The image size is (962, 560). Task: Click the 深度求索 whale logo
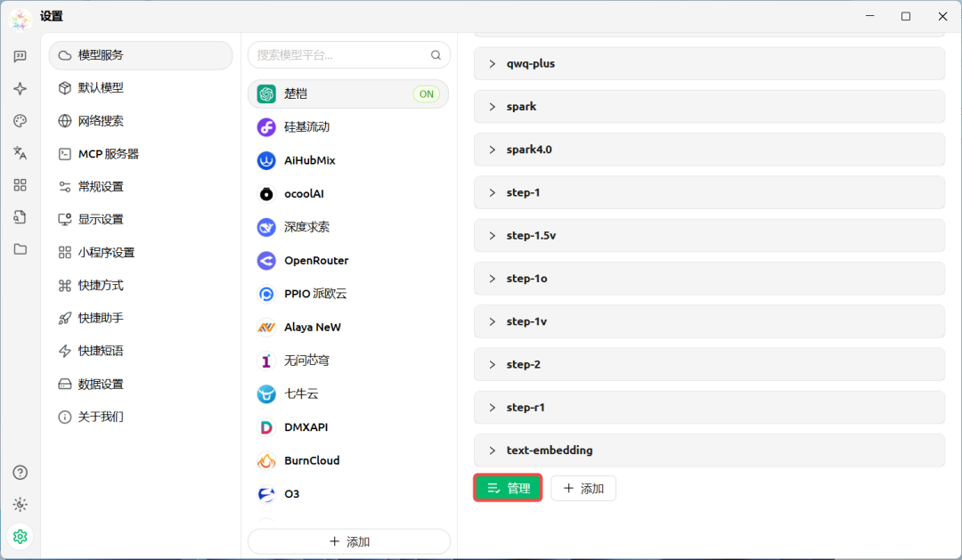pyautogui.click(x=266, y=227)
